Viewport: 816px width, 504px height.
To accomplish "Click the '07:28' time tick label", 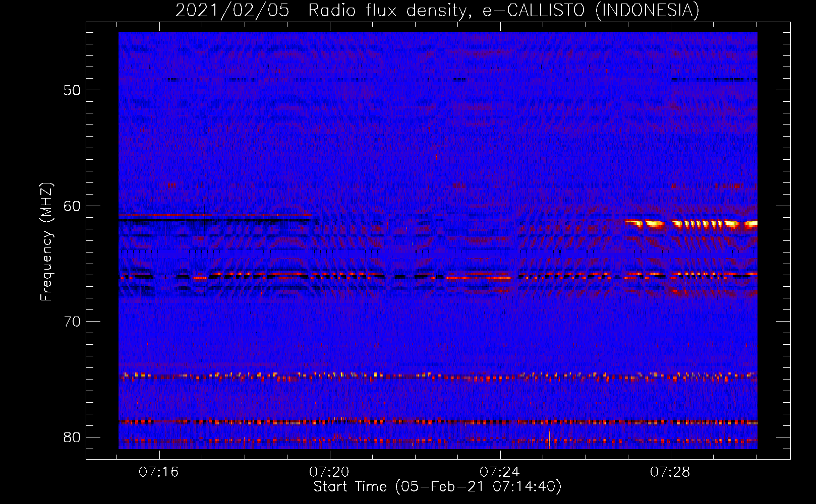I will tap(670, 472).
